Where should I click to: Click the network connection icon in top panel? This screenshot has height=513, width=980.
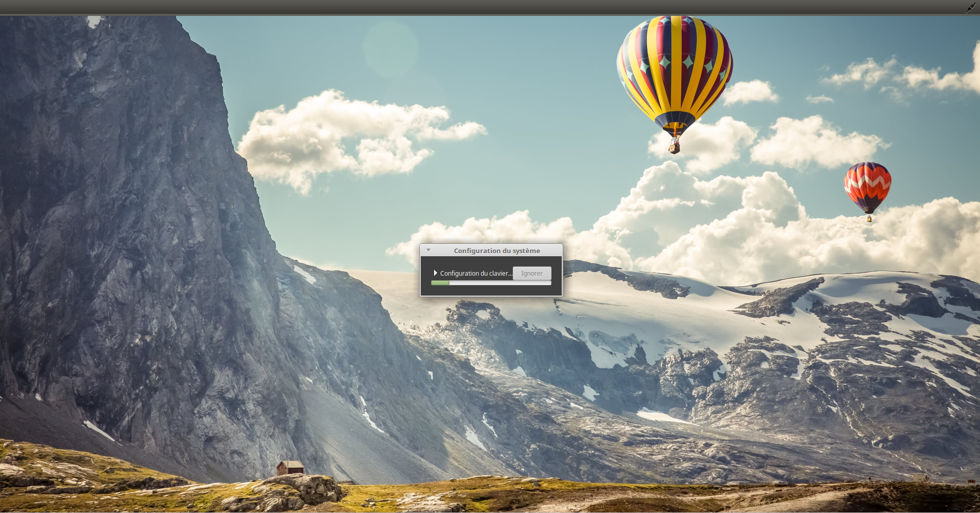pyautogui.click(x=970, y=8)
